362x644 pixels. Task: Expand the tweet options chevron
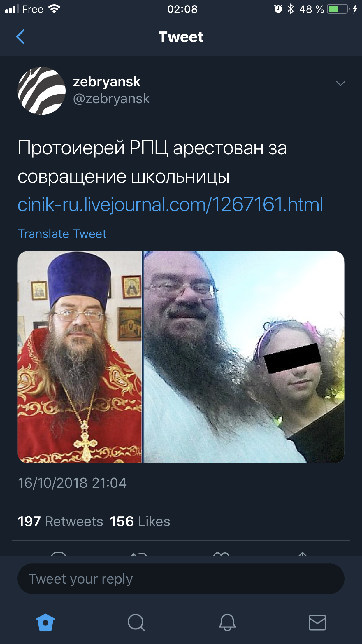[x=340, y=83]
